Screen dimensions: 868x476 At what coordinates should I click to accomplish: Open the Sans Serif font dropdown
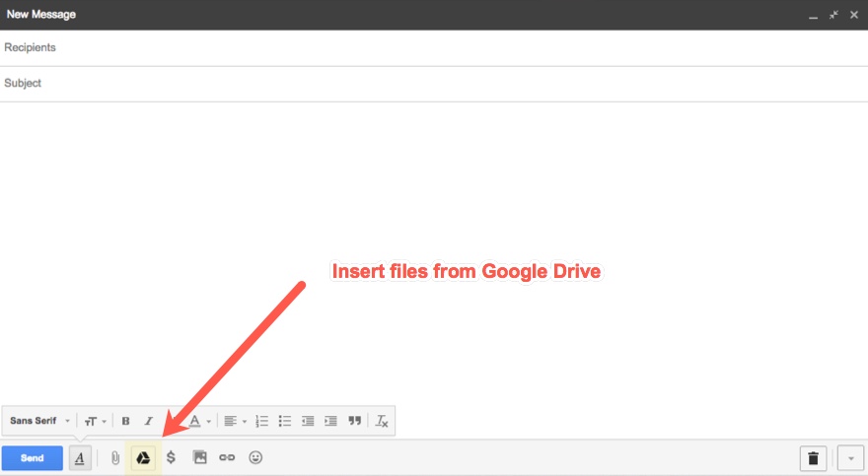pyautogui.click(x=39, y=421)
